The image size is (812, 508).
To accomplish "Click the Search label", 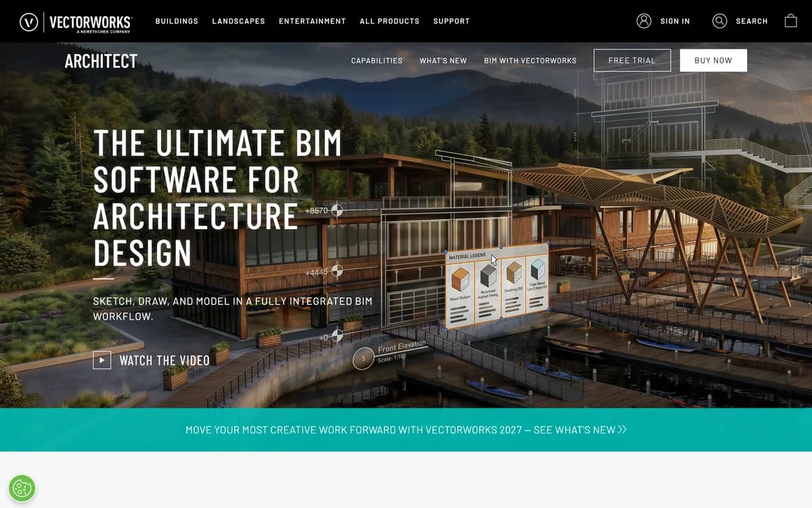I will [751, 21].
